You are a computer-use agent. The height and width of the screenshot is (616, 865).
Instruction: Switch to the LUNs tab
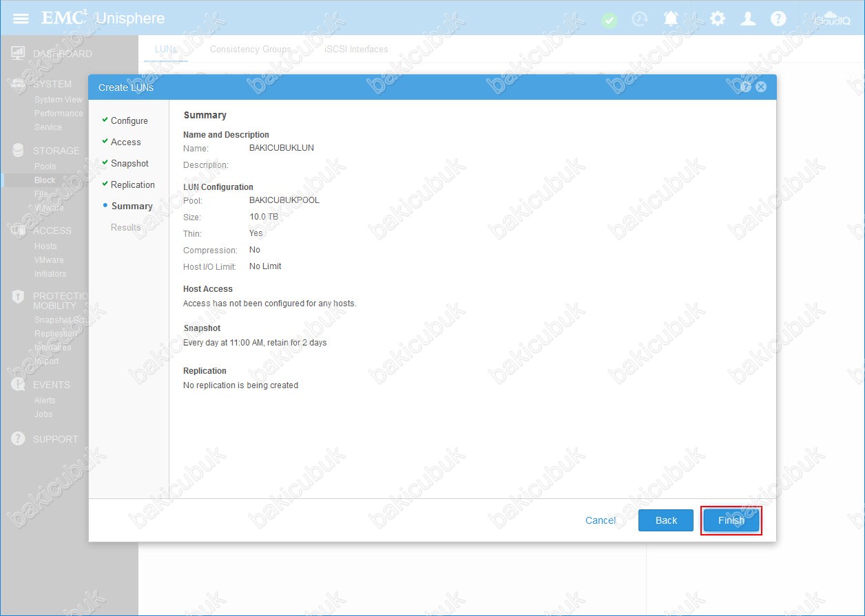166,50
